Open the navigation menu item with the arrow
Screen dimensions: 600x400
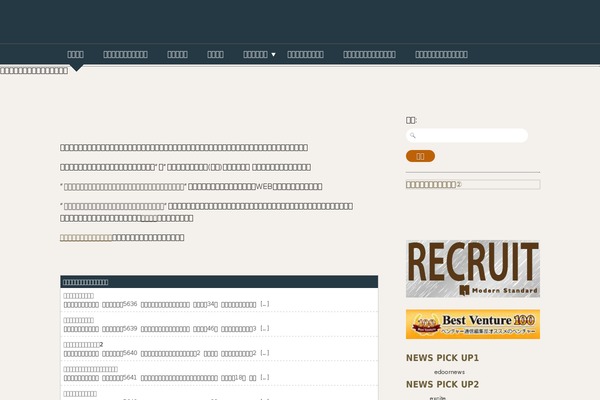[255, 54]
